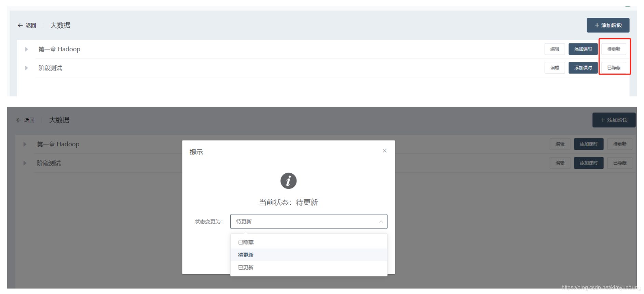
Task: Choose 已隐藏 option in the dropdown list
Action: [309, 242]
